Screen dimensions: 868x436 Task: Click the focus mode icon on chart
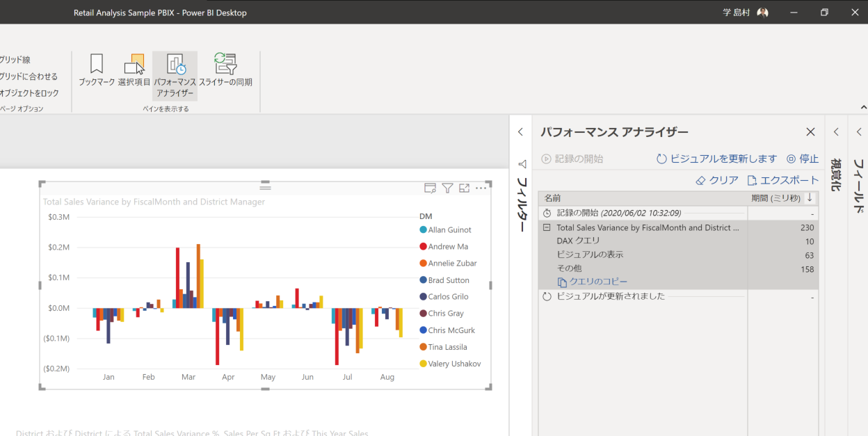click(464, 188)
